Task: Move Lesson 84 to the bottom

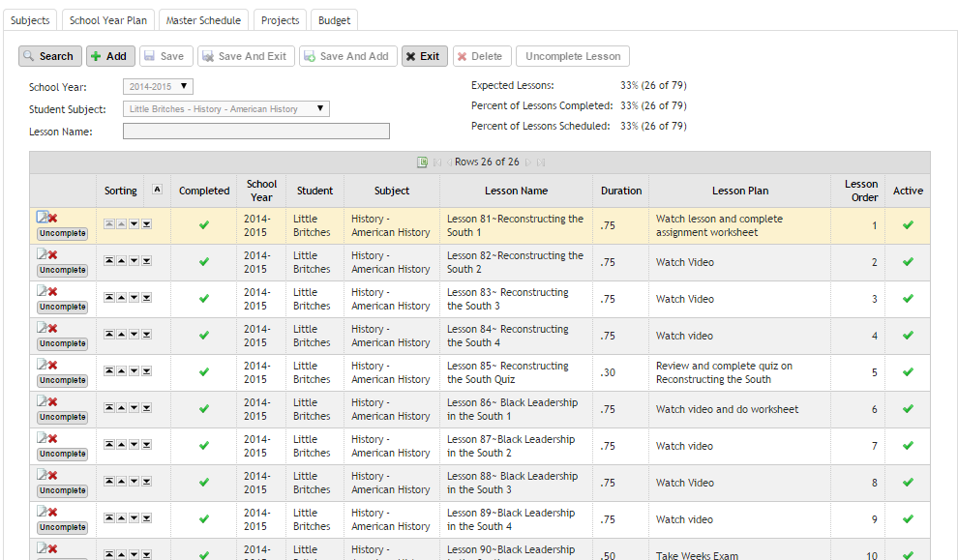Action: pos(147,334)
